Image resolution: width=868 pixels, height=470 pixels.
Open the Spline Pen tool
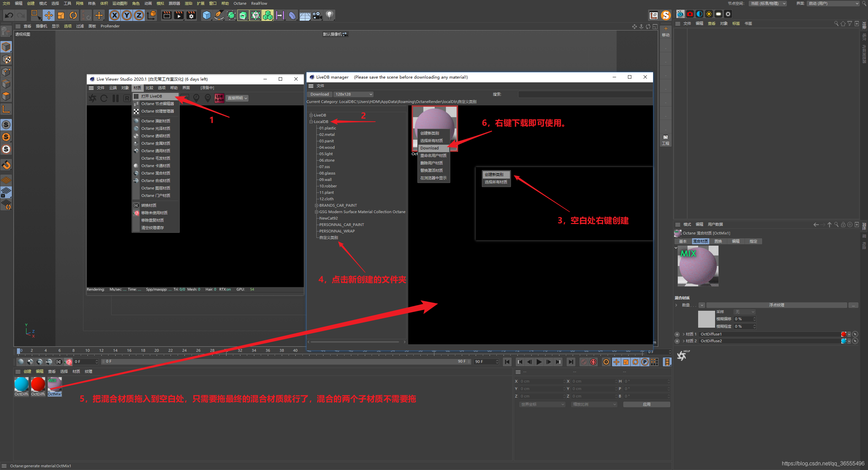click(x=219, y=15)
